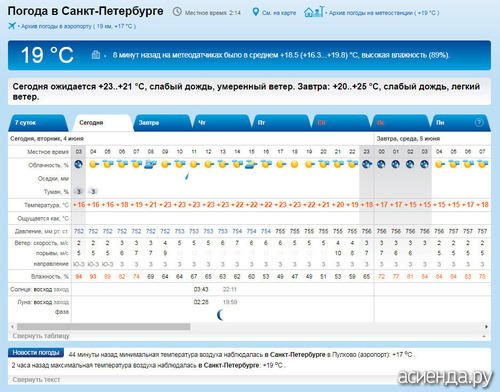This screenshot has width=500, height=392.
Task: Click the weather station house icon
Action: tap(313, 12)
